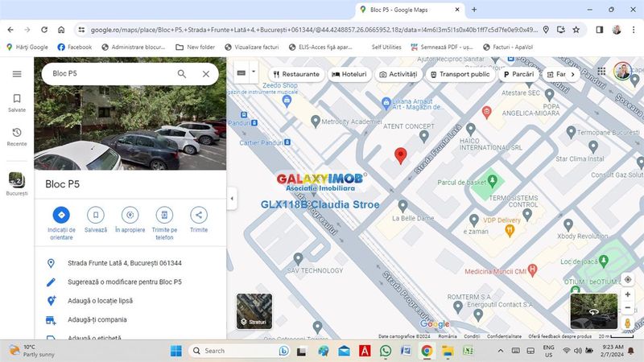This screenshot has width=644, height=362.
Task: Zoom in the map with plus button
Action: [x=628, y=294]
